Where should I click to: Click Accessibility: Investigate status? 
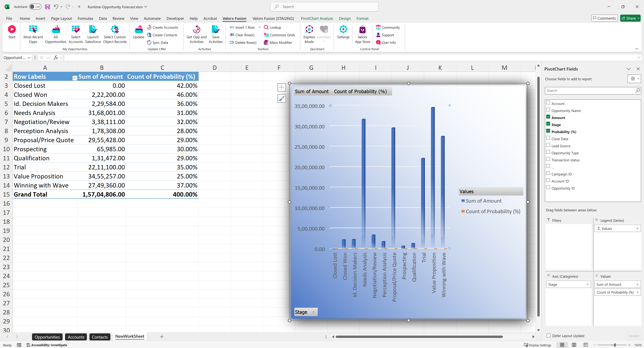click(x=47, y=345)
